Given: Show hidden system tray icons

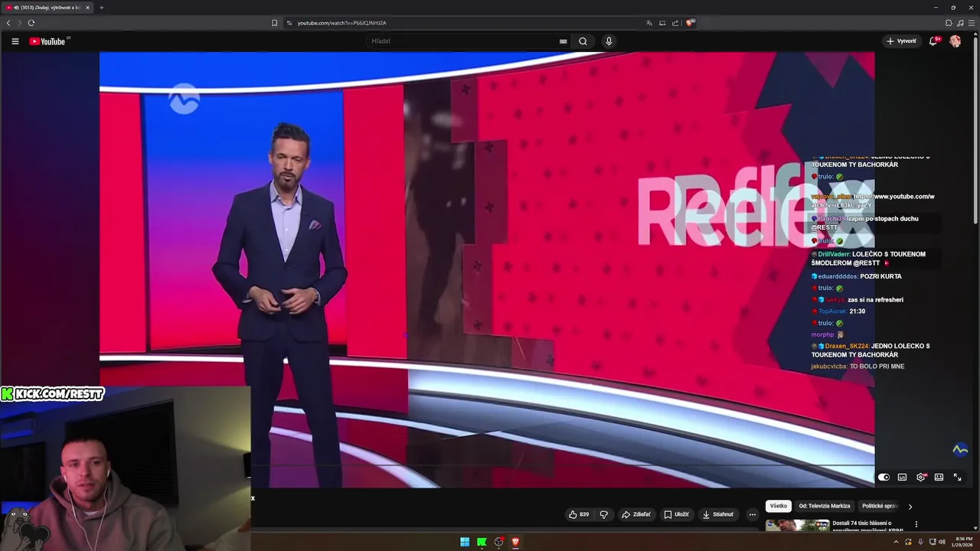Looking at the screenshot, I should tap(896, 542).
